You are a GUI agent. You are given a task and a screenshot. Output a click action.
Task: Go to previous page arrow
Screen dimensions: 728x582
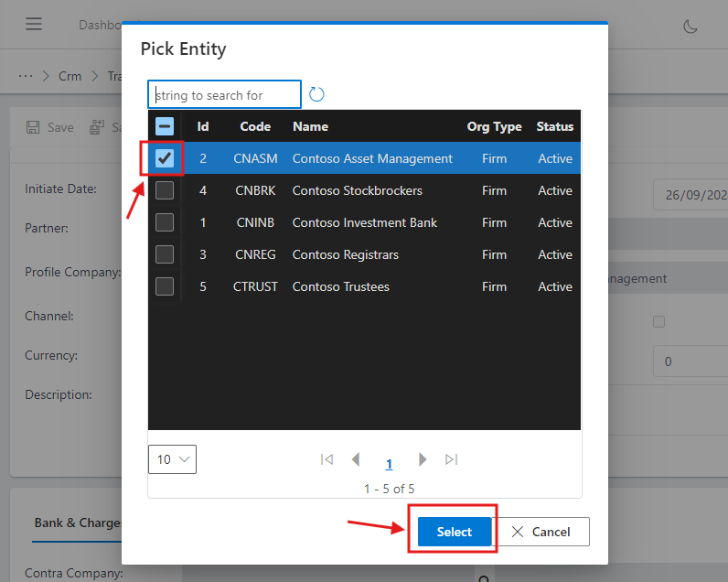tap(356, 459)
